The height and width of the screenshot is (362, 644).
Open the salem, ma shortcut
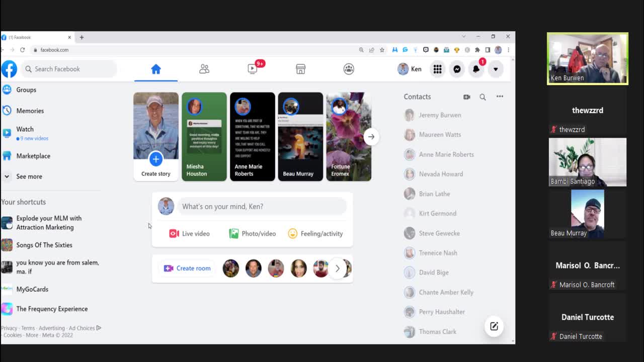[x=50, y=267]
